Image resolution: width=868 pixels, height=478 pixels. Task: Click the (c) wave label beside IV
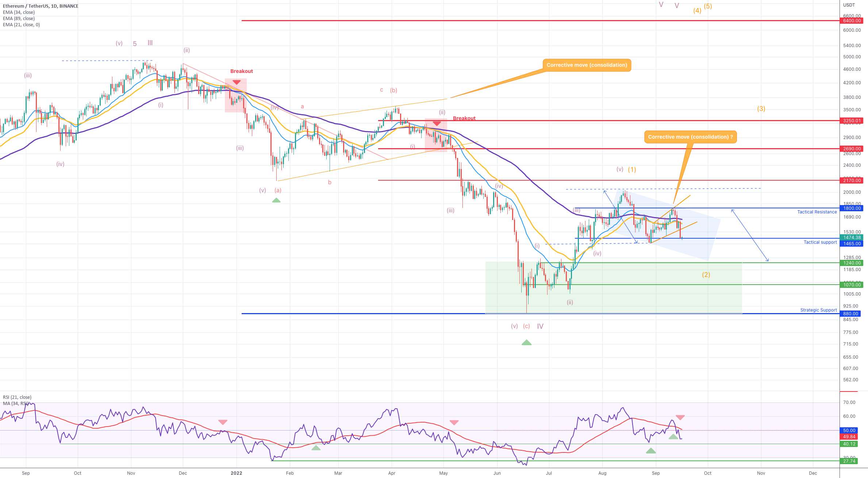point(526,326)
